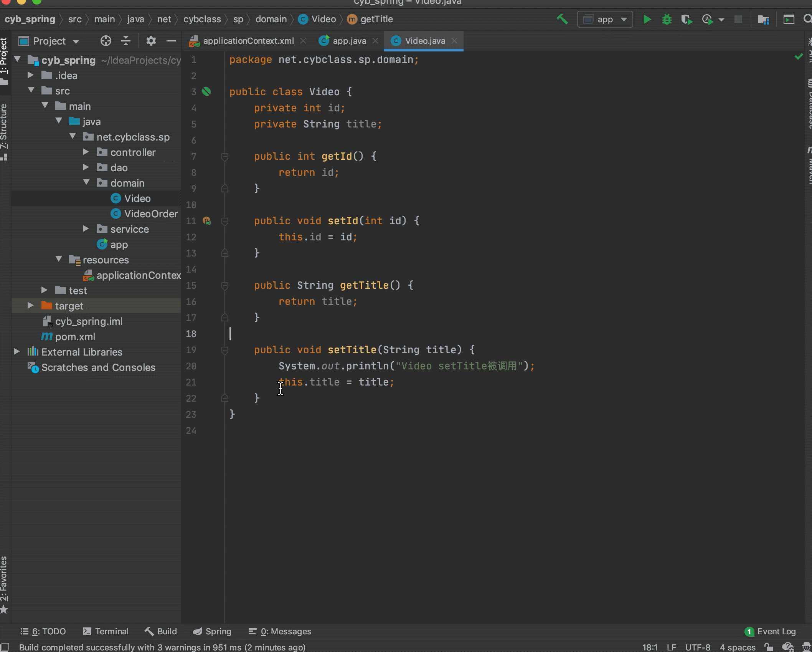Click the Favorites side tab
The image size is (812, 652).
[4, 584]
